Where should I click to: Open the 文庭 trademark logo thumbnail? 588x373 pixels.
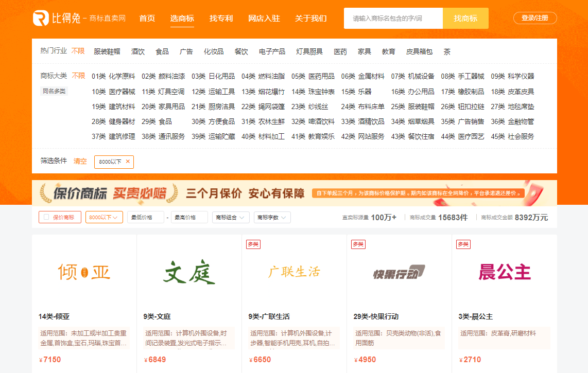pos(189,272)
